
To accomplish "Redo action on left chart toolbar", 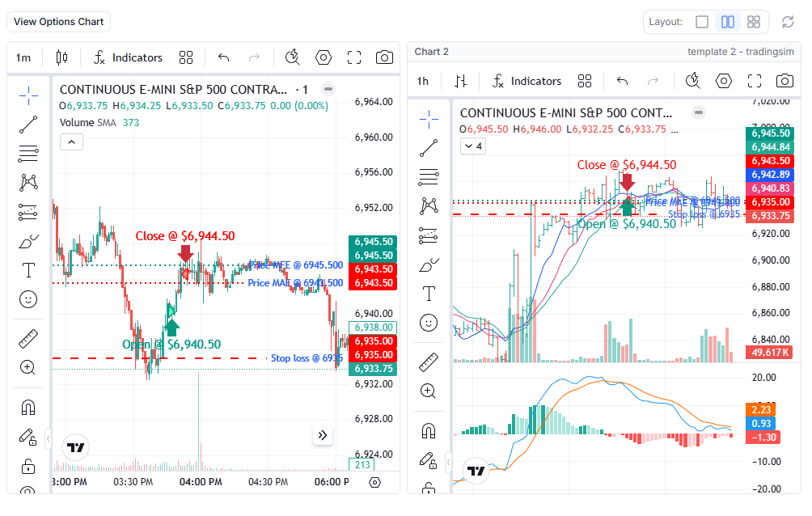I will (x=254, y=57).
